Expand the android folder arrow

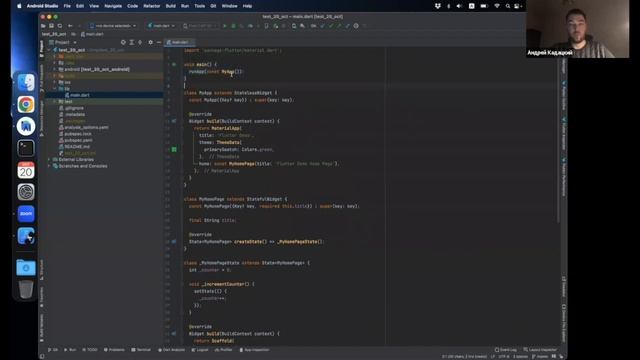[55, 69]
